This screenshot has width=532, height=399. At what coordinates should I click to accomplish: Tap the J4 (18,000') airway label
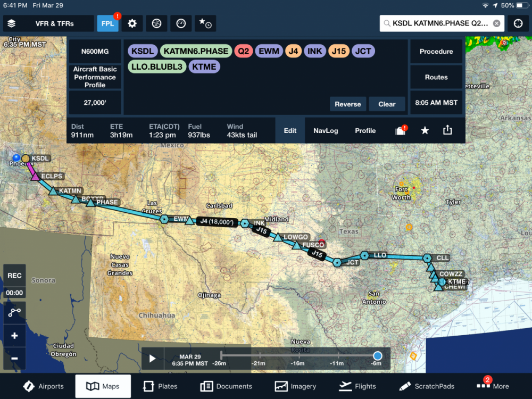[217, 221]
